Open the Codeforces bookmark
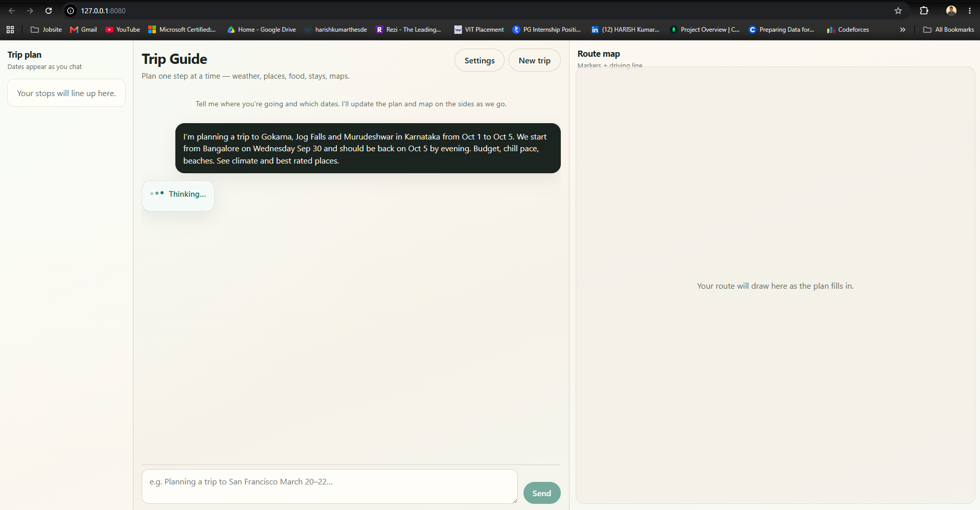The width and height of the screenshot is (980, 510). pos(848,30)
